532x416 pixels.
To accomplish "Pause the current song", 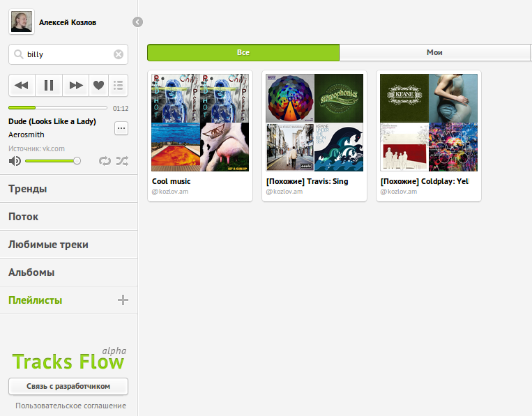I will pos(49,85).
